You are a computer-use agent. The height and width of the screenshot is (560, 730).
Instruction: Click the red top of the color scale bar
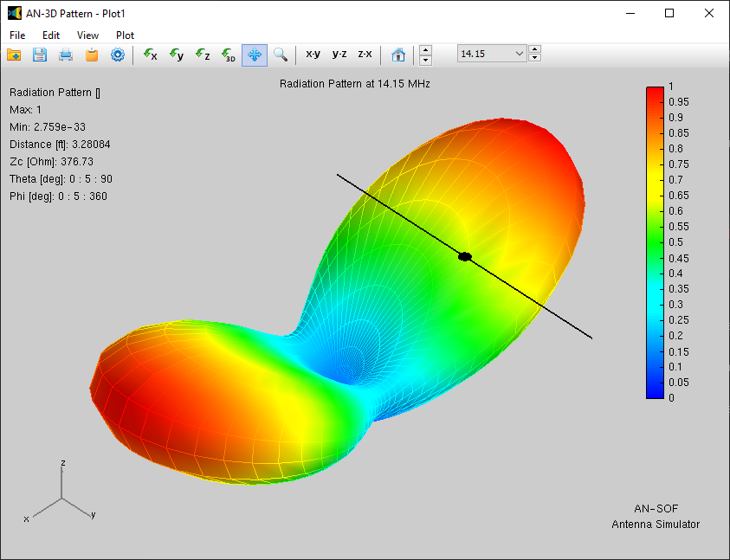[654, 93]
